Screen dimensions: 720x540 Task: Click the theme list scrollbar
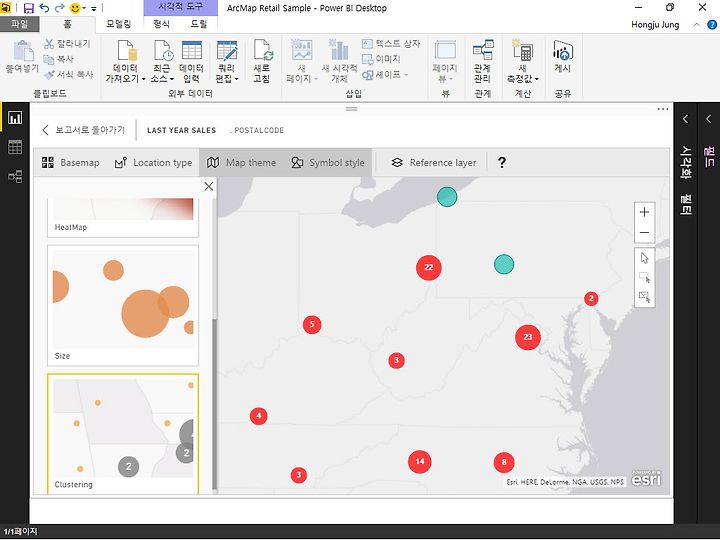click(214, 404)
